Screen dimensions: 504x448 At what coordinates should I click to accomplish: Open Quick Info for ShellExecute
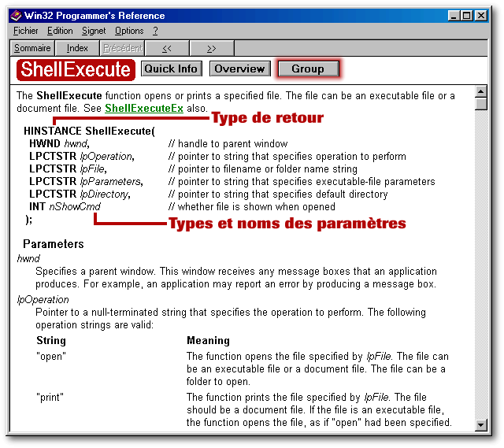(172, 68)
